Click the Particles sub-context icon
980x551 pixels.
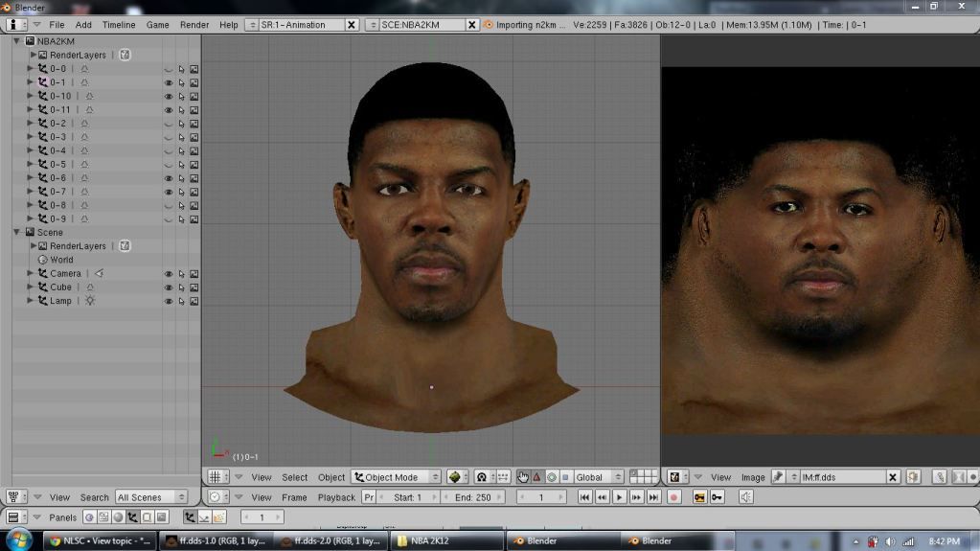pos(218,517)
